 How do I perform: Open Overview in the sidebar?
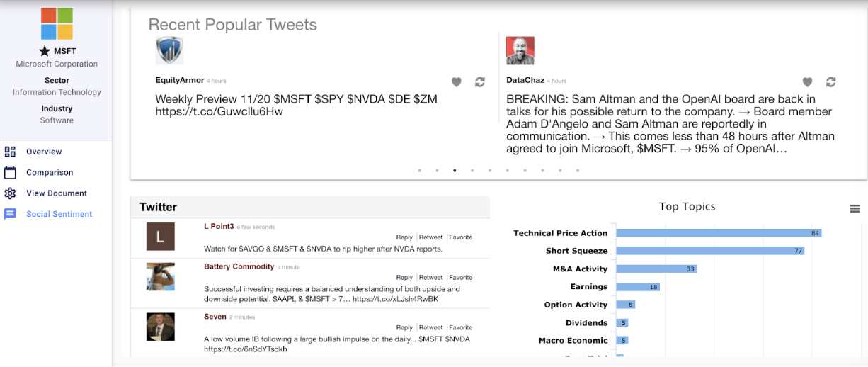click(x=44, y=152)
